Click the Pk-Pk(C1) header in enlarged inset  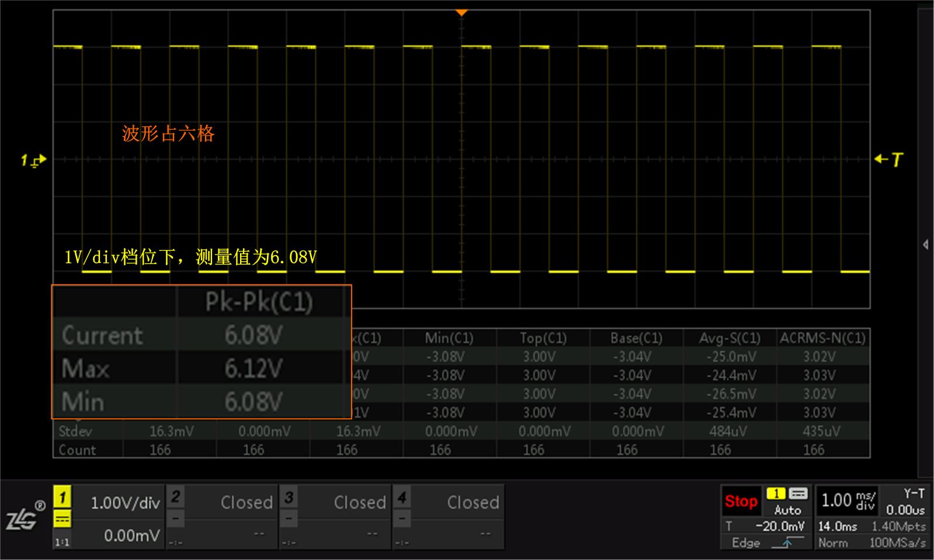pyautogui.click(x=259, y=301)
